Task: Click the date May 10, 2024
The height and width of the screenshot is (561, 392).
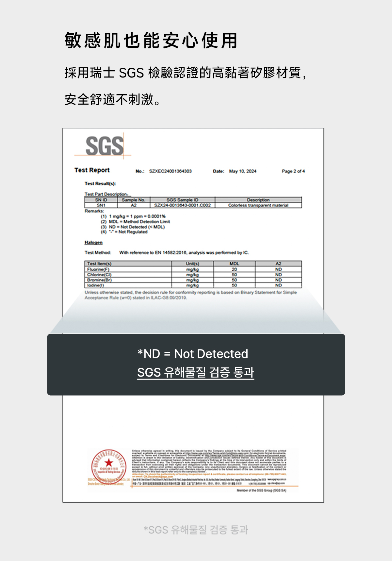Action: point(243,171)
